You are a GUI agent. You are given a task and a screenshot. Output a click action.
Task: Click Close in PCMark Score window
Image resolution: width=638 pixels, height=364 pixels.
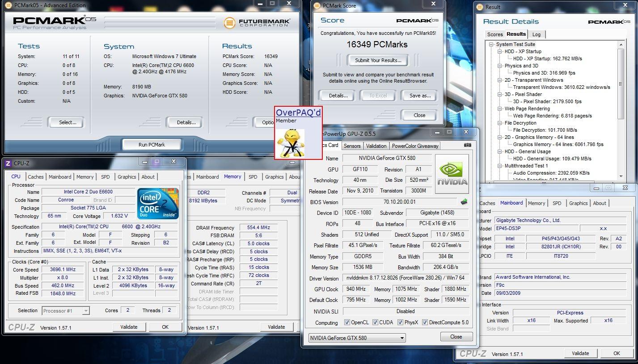coord(419,115)
